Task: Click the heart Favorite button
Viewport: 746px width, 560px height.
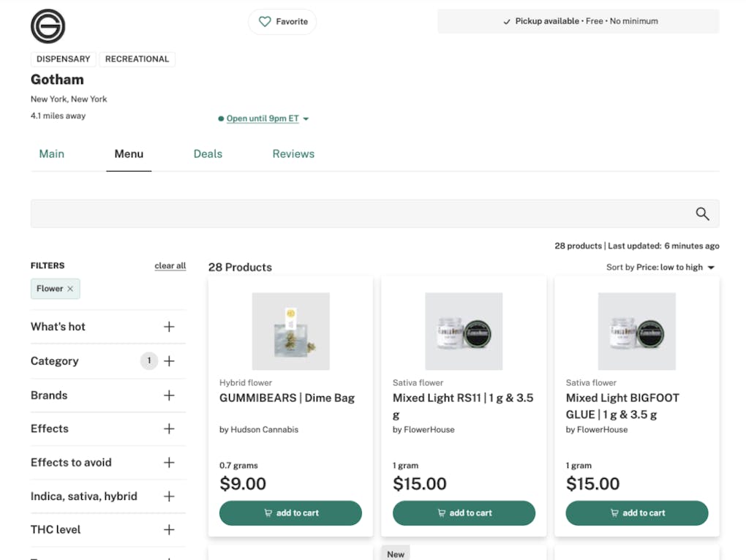Action: [x=282, y=22]
